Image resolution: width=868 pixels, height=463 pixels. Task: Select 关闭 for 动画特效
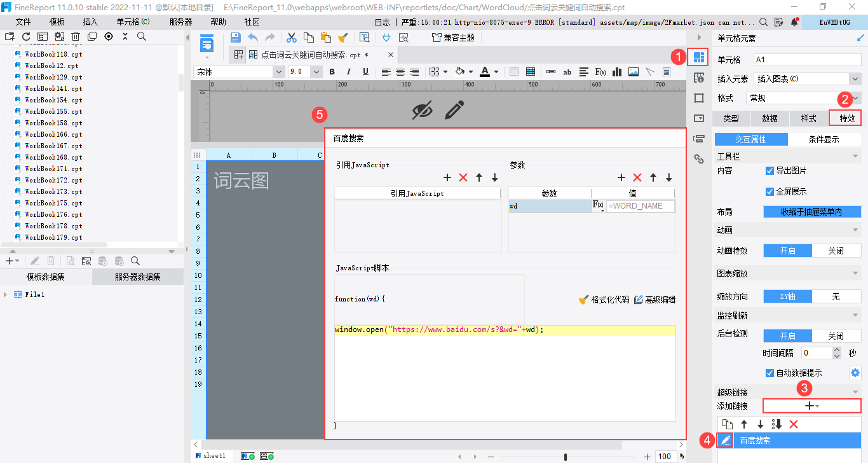(836, 251)
